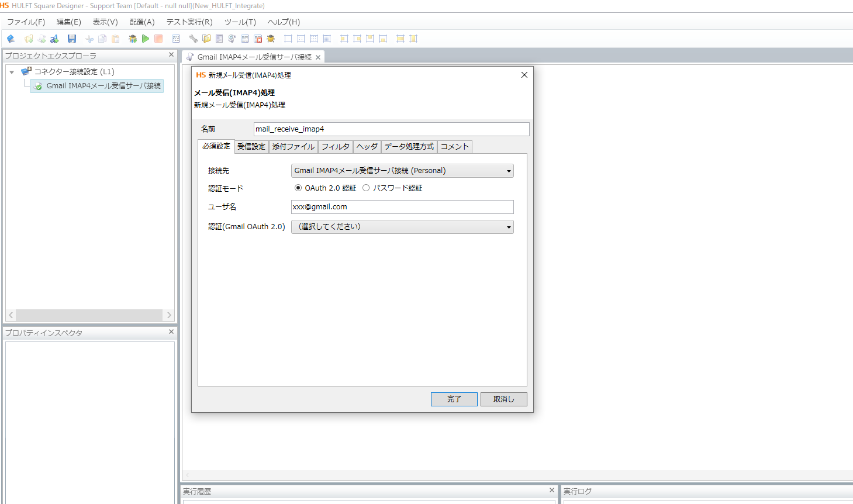The image size is (853, 504).
Task: Run script with green play icon
Action: click(x=146, y=39)
